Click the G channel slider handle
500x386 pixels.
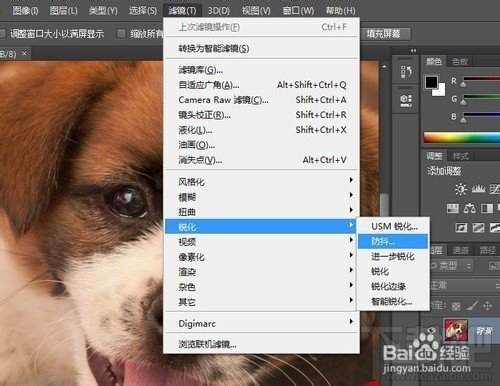(x=463, y=102)
